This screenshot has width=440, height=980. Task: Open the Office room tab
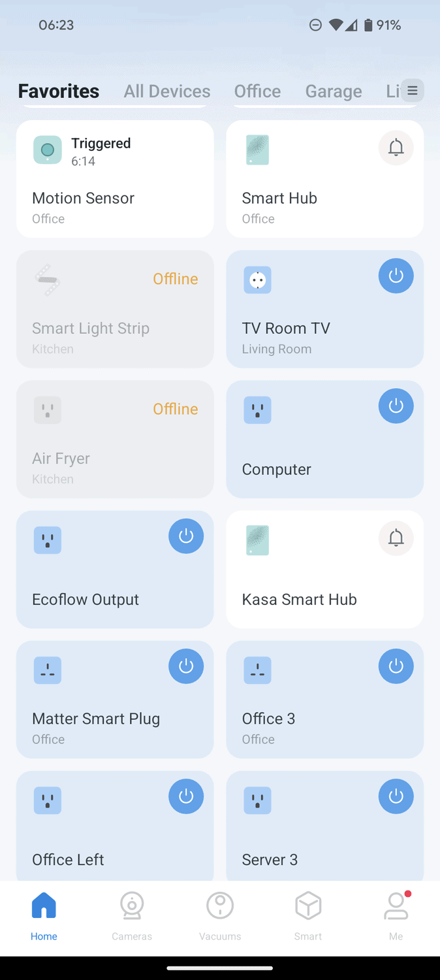coord(257,91)
